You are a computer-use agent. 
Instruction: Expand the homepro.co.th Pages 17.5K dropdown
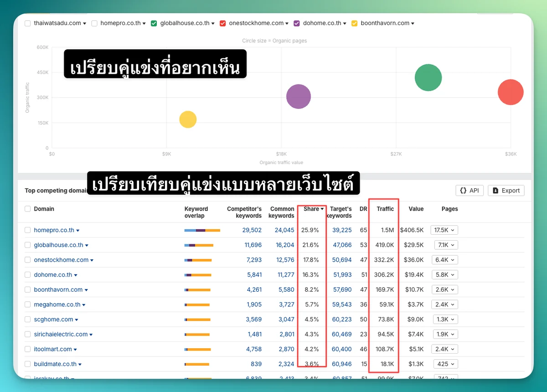[x=444, y=230]
